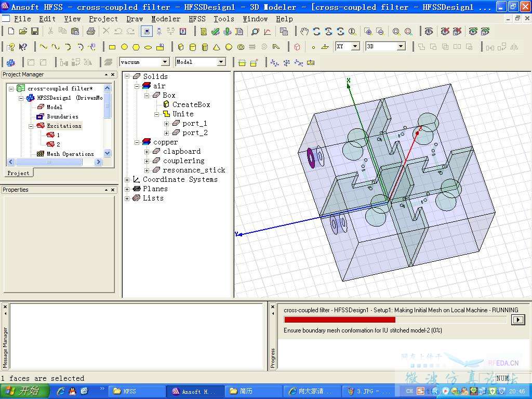Select the Draw Torus tool

[241, 47]
